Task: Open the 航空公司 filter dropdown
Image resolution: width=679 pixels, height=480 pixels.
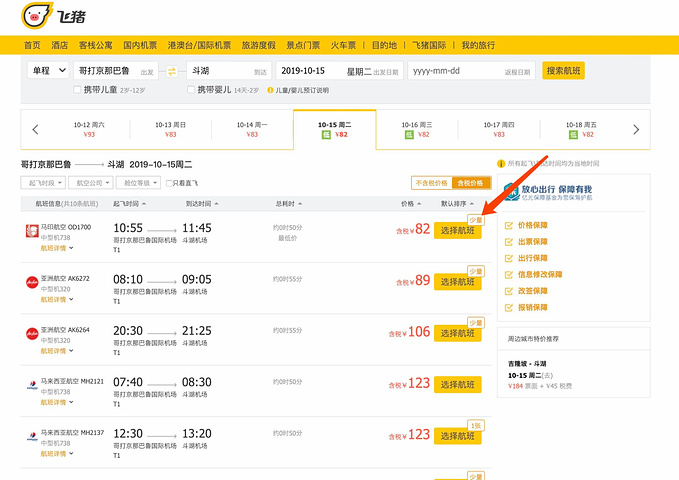Action: pos(90,183)
